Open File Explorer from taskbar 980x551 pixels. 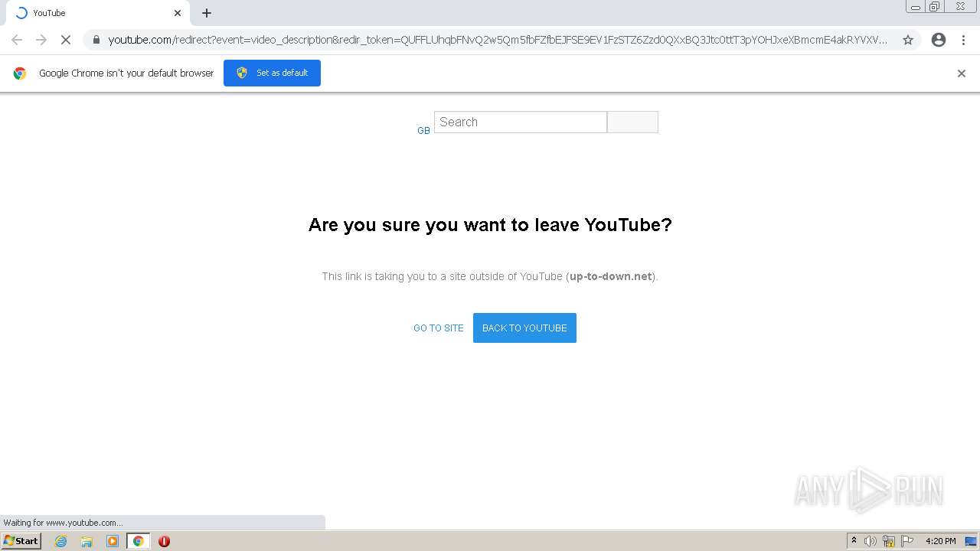87,541
